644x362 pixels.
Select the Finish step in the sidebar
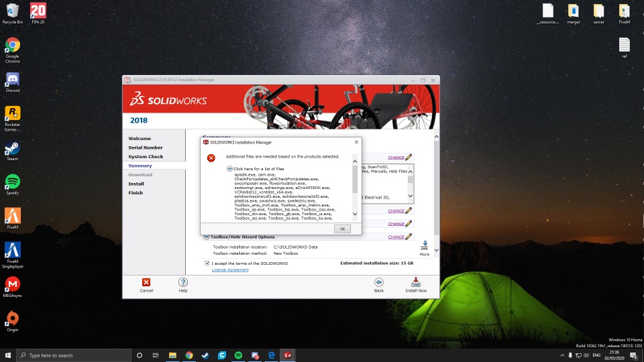[136, 193]
